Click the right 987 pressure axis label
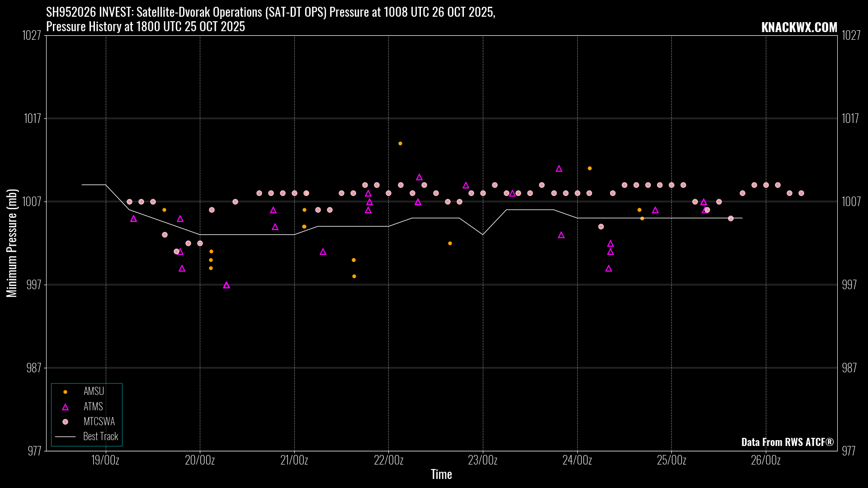This screenshot has height=488, width=868. point(849,368)
